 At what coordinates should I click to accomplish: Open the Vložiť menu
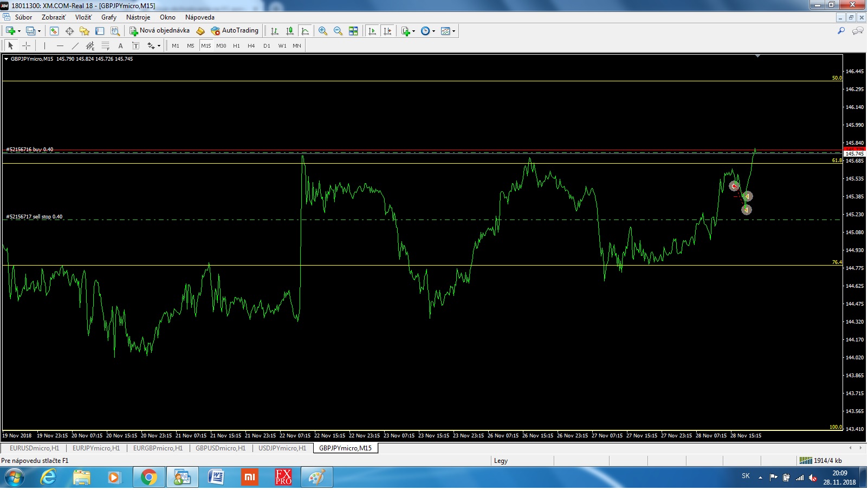point(83,17)
